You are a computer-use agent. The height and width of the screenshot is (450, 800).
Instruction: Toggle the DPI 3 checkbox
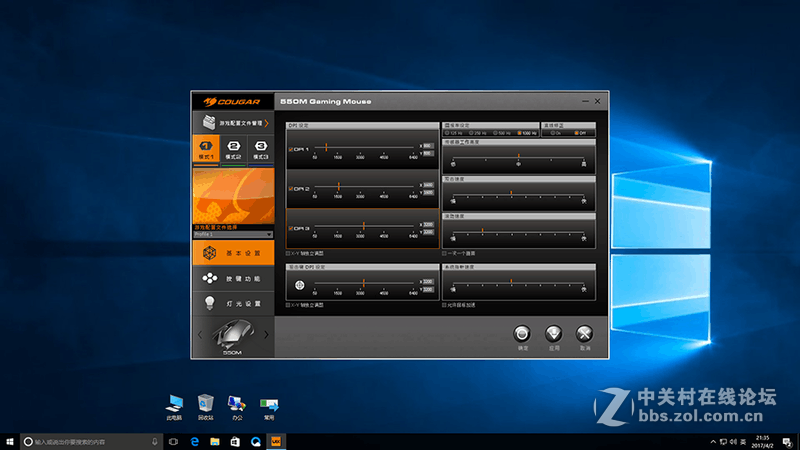(x=290, y=228)
